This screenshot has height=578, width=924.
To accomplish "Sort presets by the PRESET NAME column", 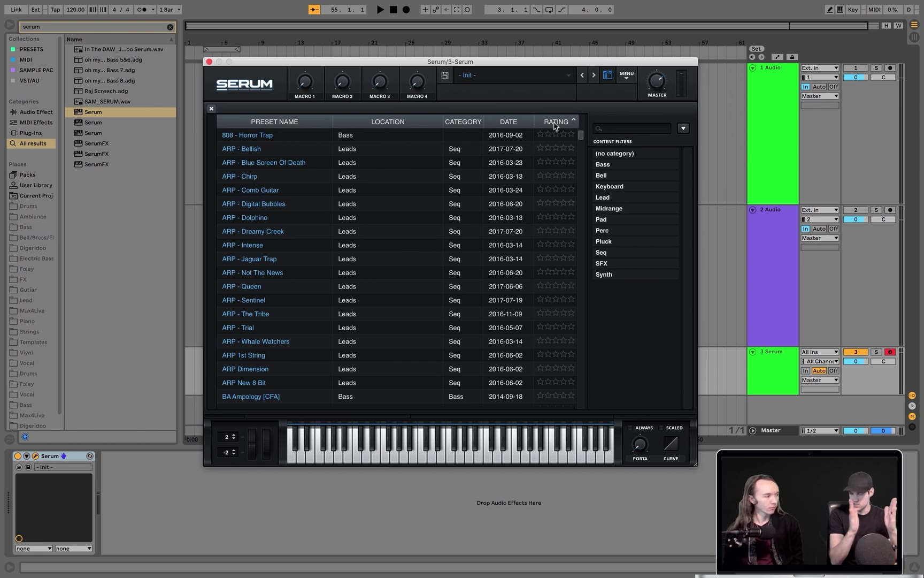I will pyautogui.click(x=274, y=122).
